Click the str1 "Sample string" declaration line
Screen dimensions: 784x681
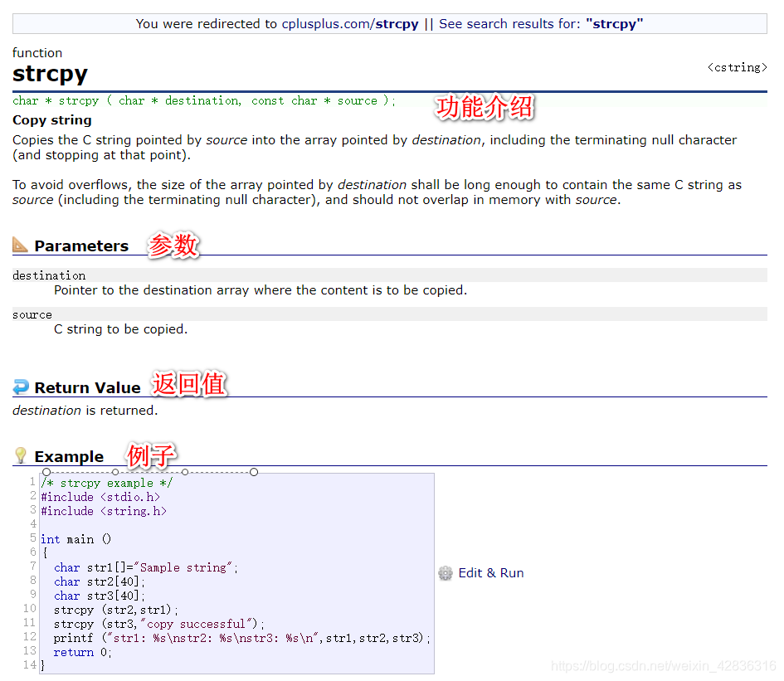click(146, 567)
